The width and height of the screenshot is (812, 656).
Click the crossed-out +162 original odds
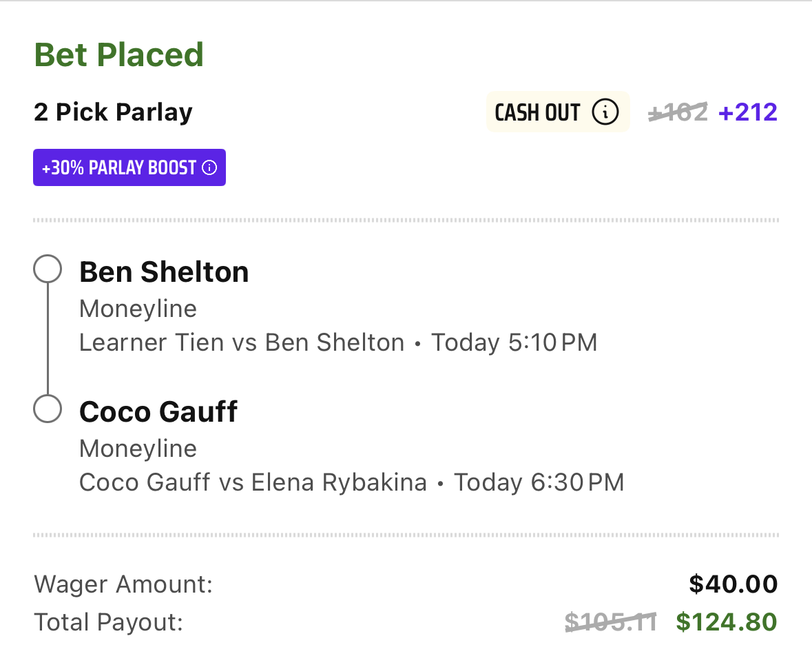tap(678, 112)
